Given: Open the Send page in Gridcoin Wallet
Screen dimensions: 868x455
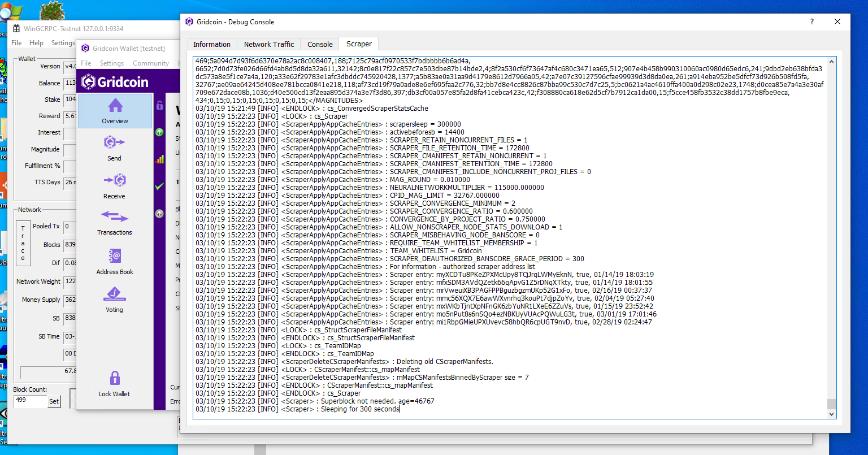Looking at the screenshot, I should tap(115, 148).
